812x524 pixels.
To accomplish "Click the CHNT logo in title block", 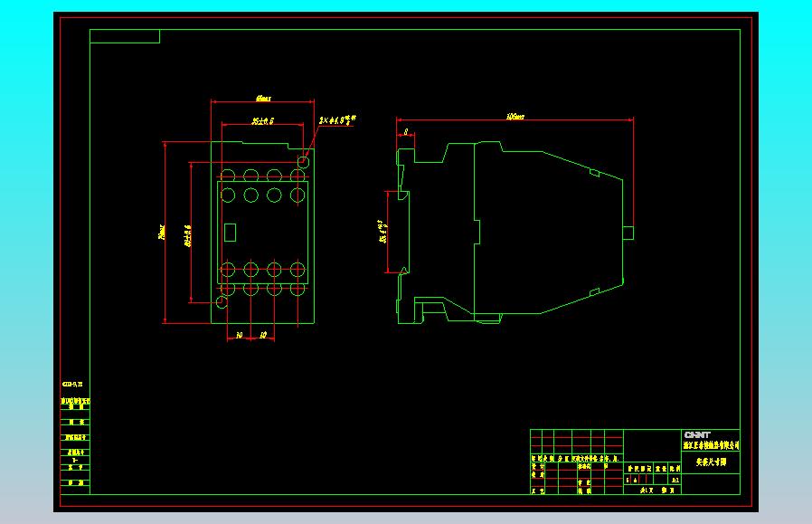I will [697, 434].
